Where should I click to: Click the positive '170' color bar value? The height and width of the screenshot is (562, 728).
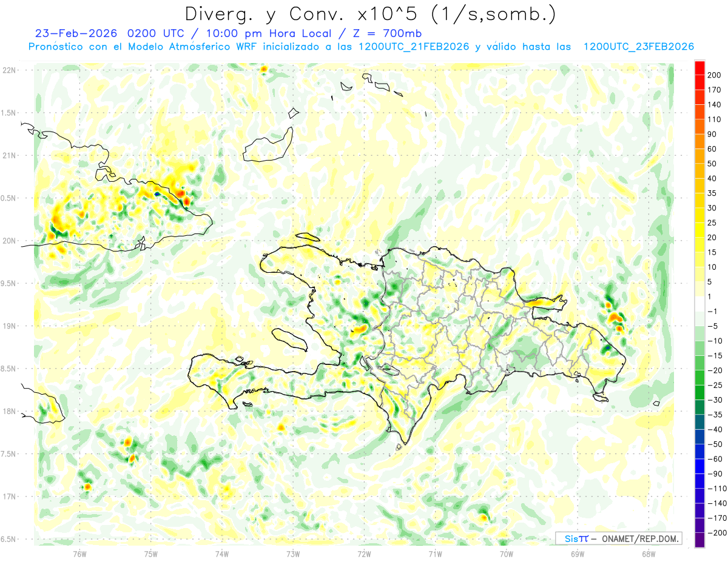[x=715, y=90]
